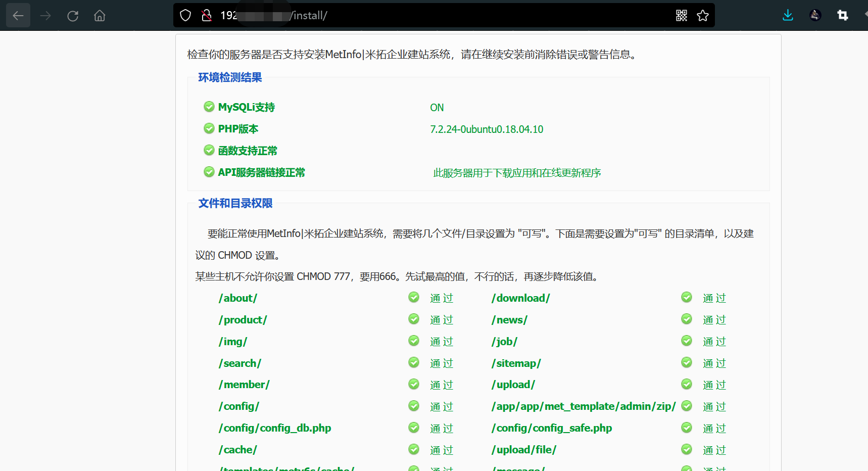This screenshot has width=868, height=471.
Task: Click the /product/ directory entry
Action: coord(243,320)
